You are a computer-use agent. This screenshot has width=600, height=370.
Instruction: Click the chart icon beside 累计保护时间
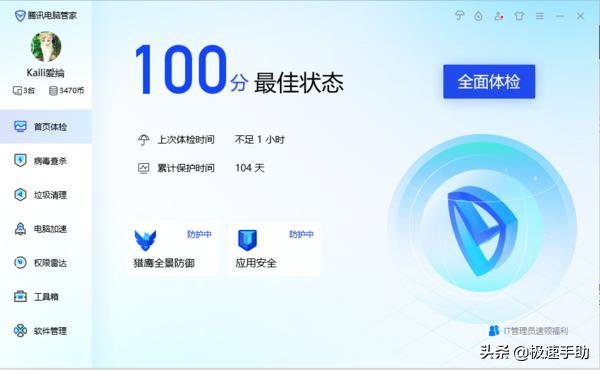(143, 168)
